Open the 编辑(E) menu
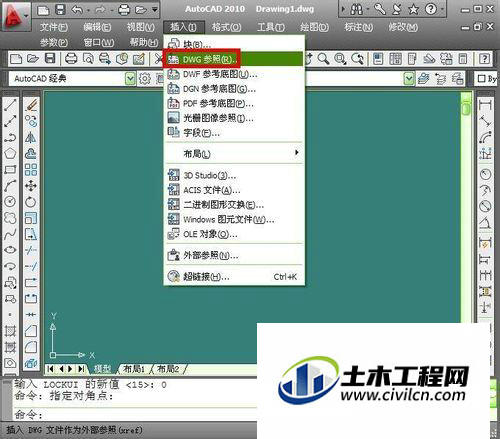Viewport: 500px width, 439px height. (x=97, y=27)
